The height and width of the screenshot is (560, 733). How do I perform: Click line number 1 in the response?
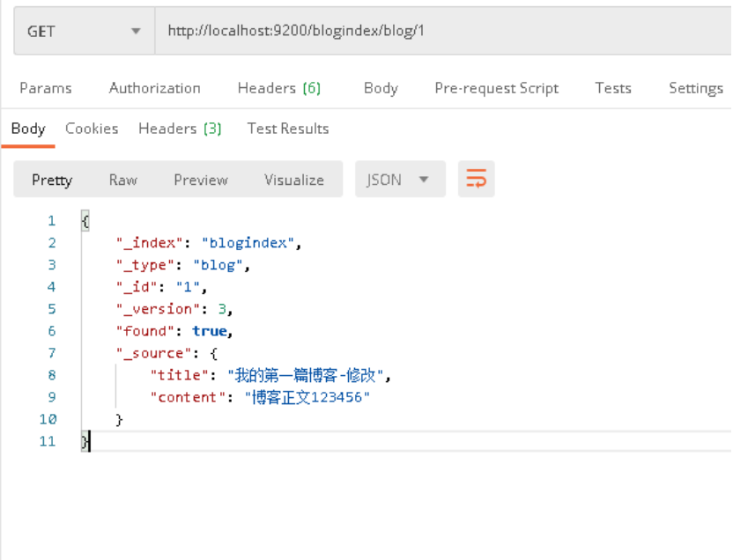coord(50,220)
